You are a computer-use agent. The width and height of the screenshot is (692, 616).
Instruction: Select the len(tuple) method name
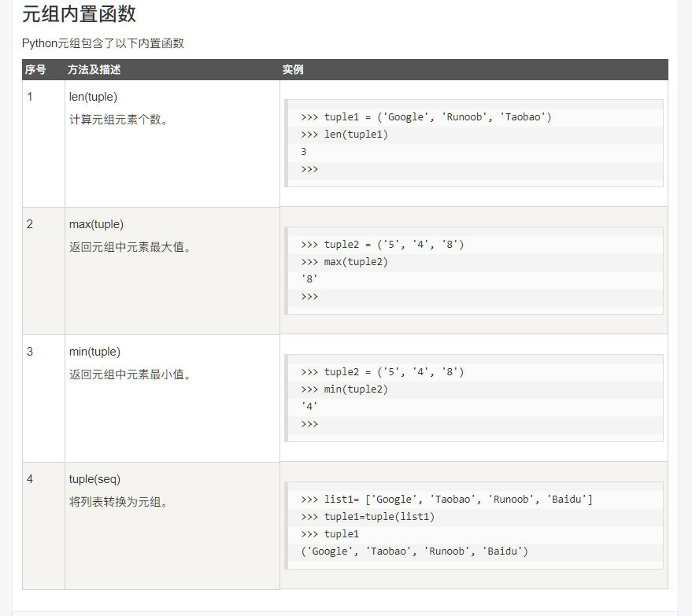click(x=93, y=97)
